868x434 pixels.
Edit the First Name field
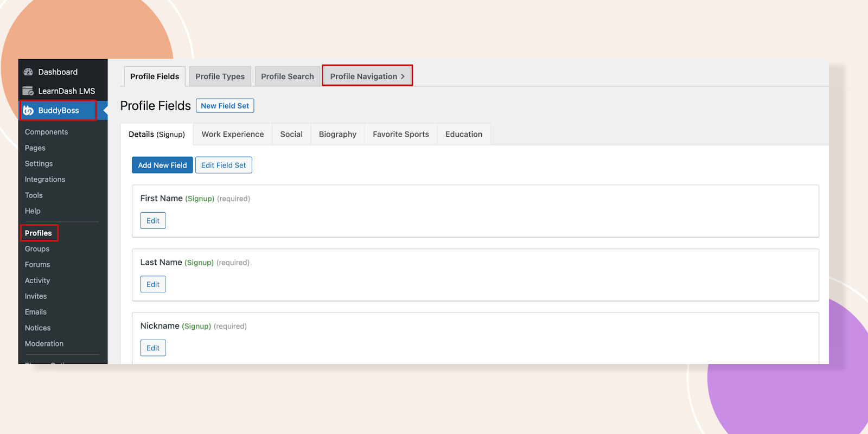(x=153, y=220)
